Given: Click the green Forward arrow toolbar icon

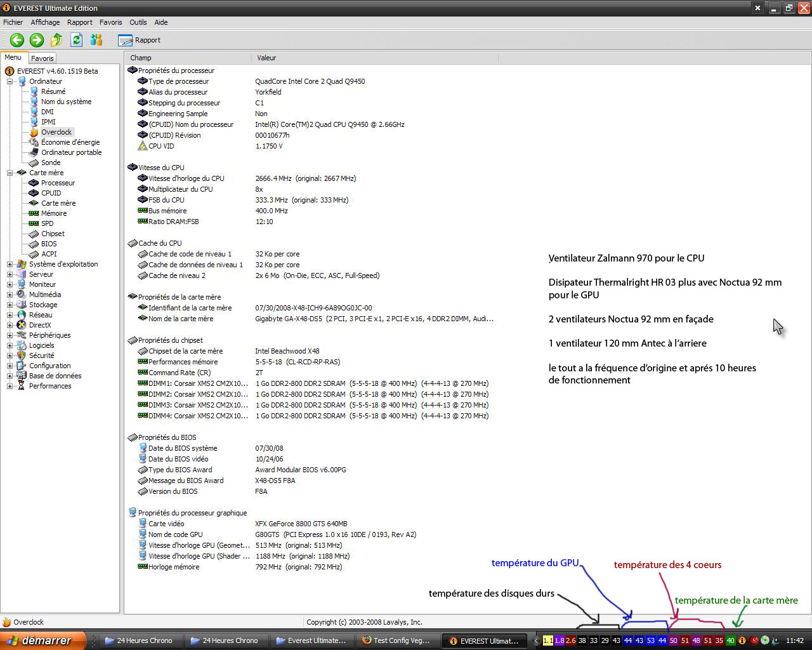Looking at the screenshot, I should tap(37, 40).
